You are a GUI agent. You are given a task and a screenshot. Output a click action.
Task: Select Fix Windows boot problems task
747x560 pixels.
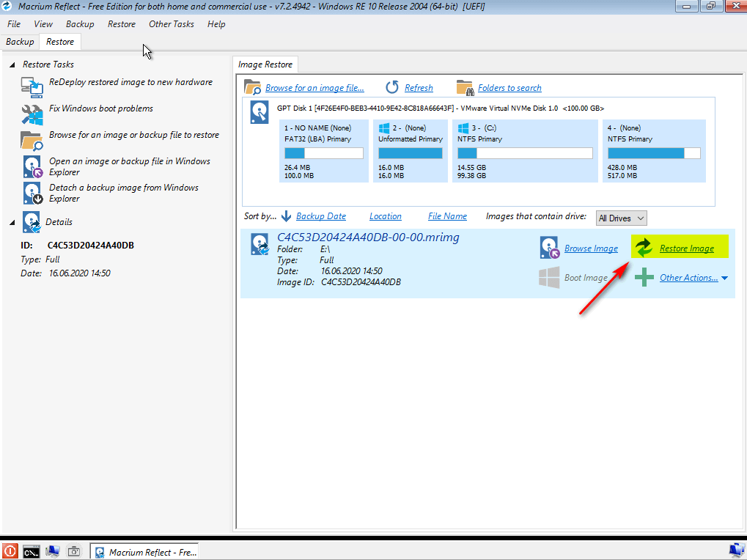[x=101, y=108]
